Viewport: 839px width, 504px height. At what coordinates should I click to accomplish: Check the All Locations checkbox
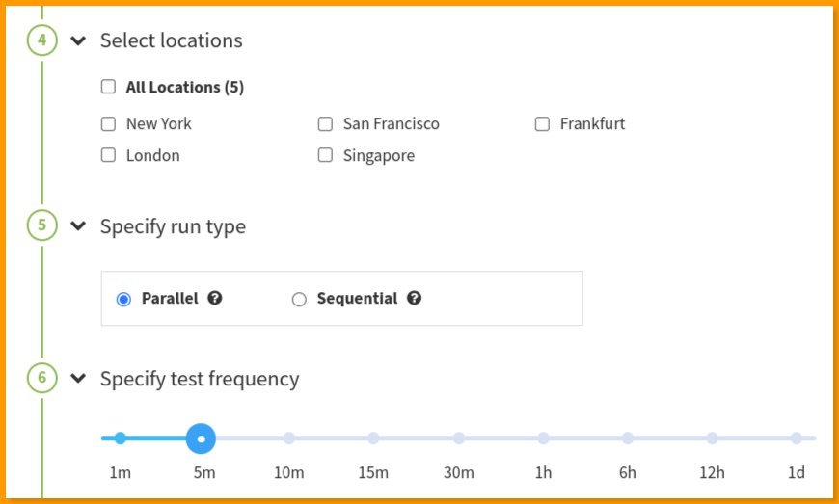(x=109, y=87)
